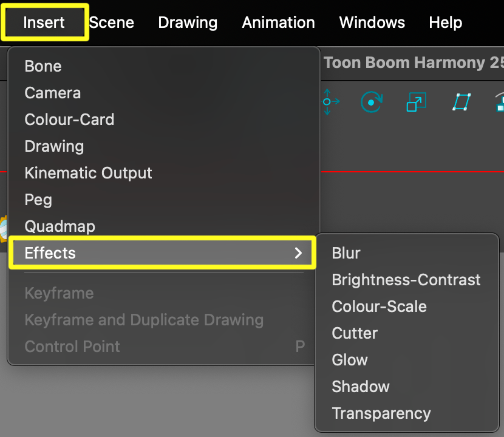The height and width of the screenshot is (437, 504).
Task: Add a Blur effect
Action: [x=346, y=252]
